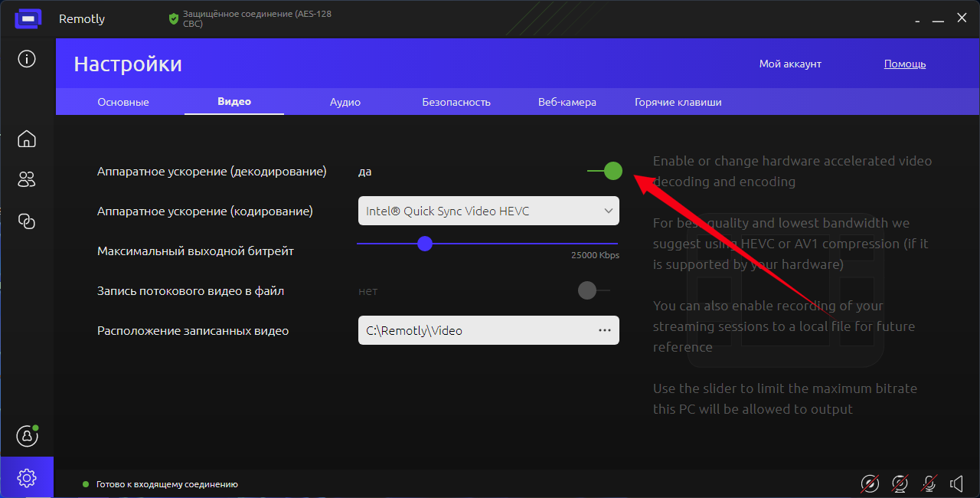Select the Горячие клавиши tab
This screenshot has height=498, width=980.
pyautogui.click(x=678, y=102)
